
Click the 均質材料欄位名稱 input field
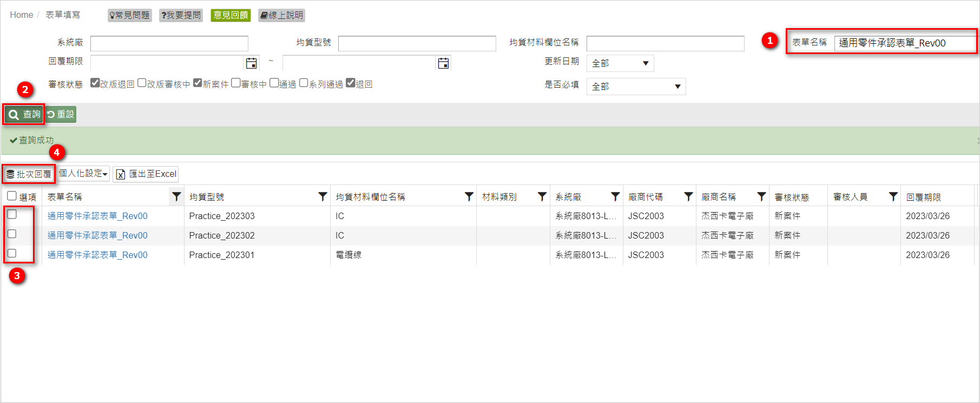666,43
